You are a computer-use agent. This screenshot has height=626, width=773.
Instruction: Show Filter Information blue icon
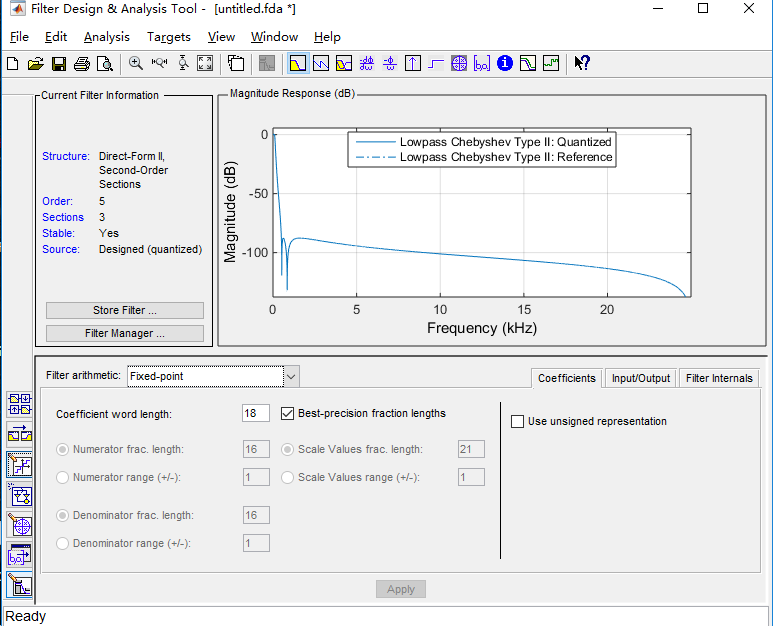505,63
